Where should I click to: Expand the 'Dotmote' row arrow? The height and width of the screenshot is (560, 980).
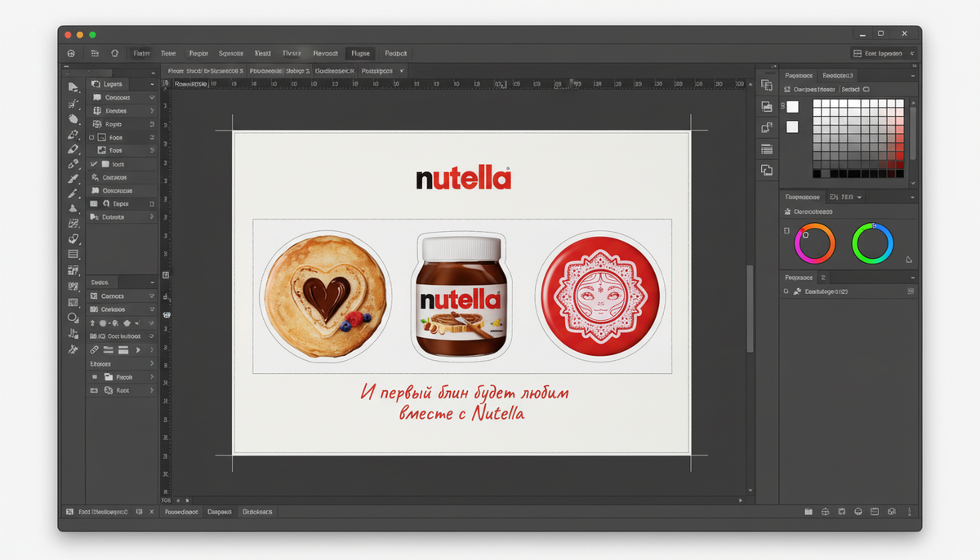pyautogui.click(x=152, y=217)
